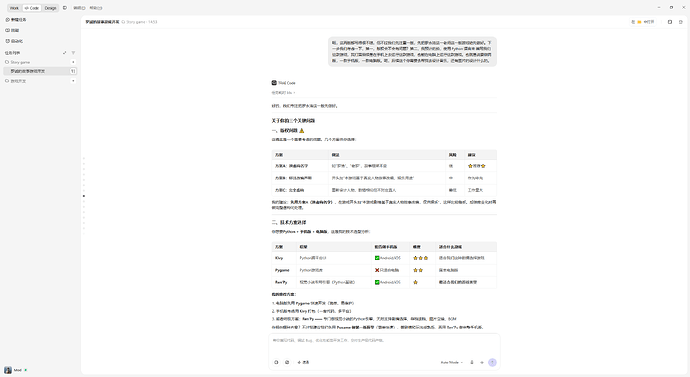Click the pin icon beside task list filter
690x377 pixels.
point(64,53)
